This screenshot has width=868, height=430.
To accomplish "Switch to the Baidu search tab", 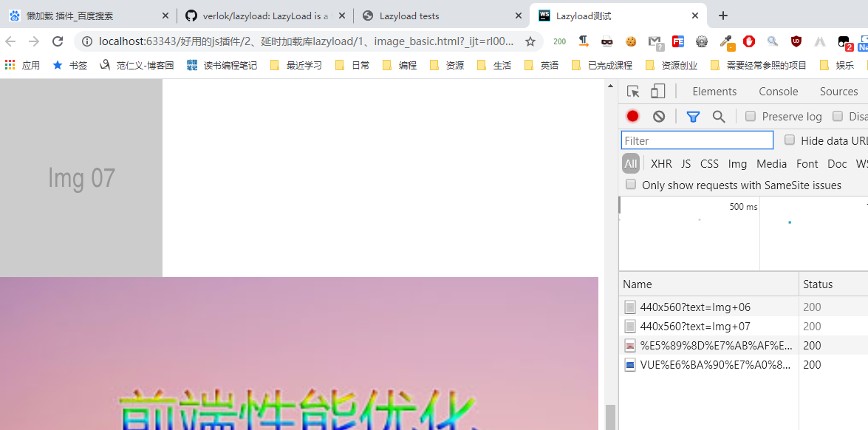I will click(87, 16).
